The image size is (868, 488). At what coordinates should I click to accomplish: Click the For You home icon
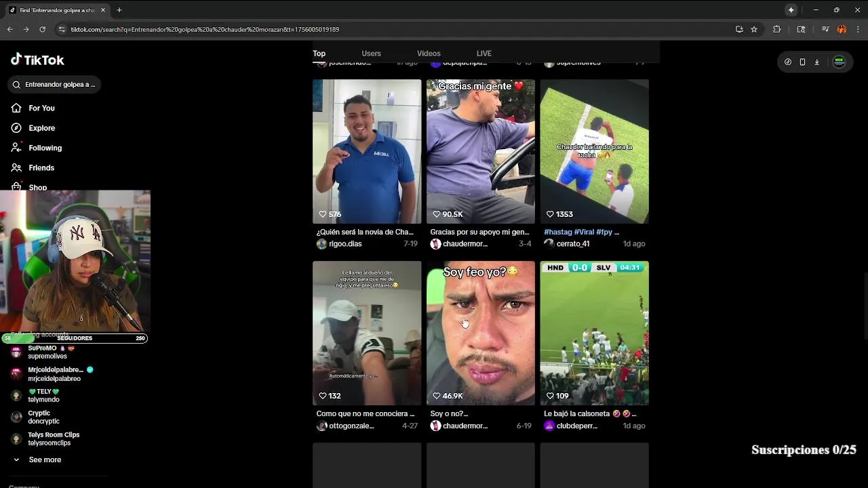coord(16,108)
